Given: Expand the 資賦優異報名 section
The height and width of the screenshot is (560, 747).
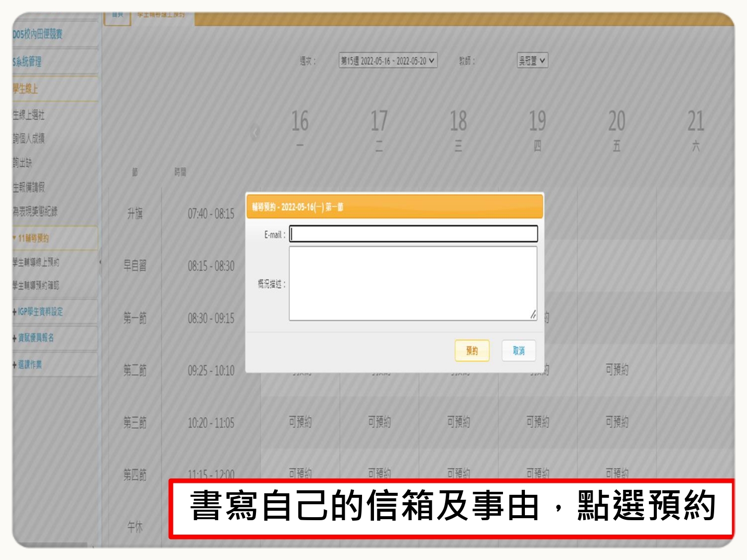Looking at the screenshot, I should point(35,338).
